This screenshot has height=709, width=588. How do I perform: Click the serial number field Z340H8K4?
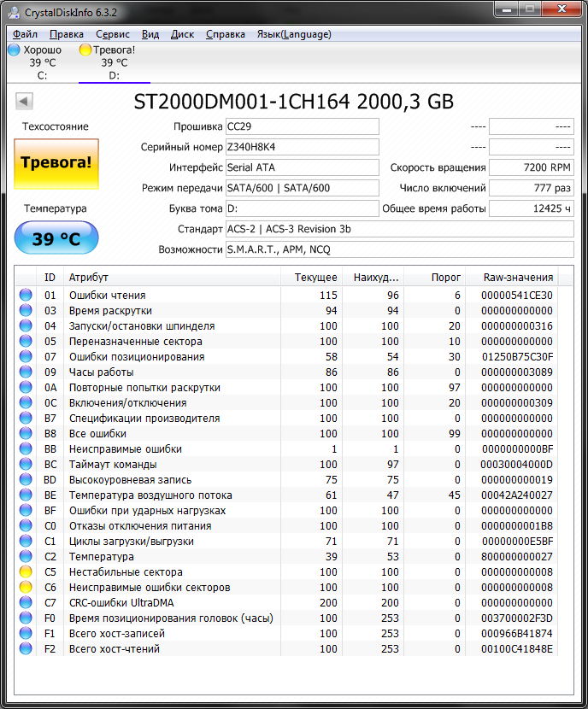(303, 147)
